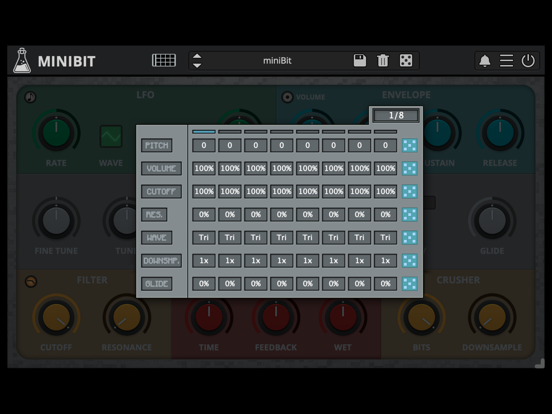Toggle plugin power button
This screenshot has width=552, height=414.
click(x=528, y=61)
